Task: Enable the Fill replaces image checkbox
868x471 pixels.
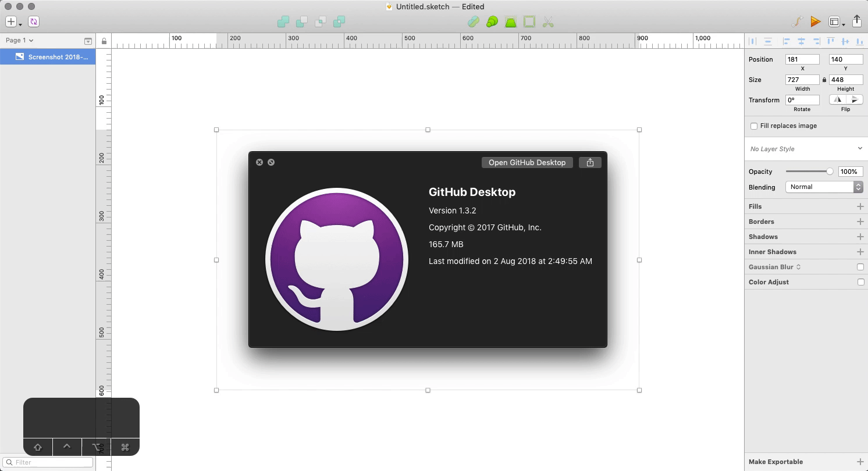Action: (x=754, y=126)
